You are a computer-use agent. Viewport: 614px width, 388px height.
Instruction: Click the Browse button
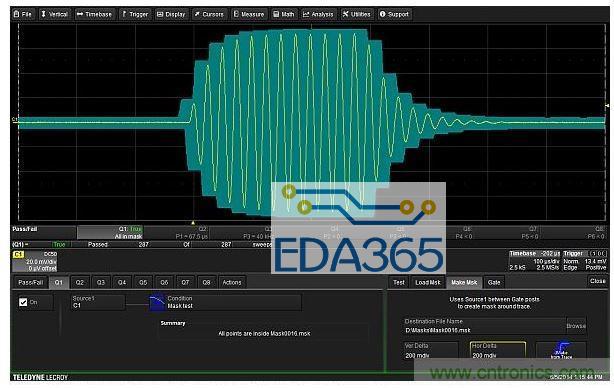tap(576, 326)
